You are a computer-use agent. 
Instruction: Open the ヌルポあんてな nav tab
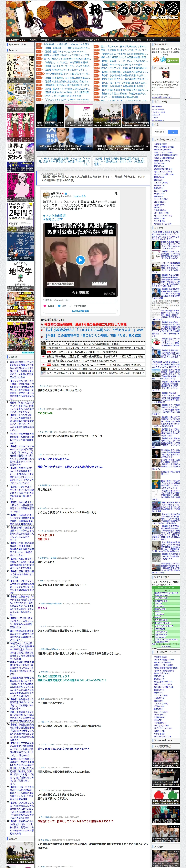point(111,40)
